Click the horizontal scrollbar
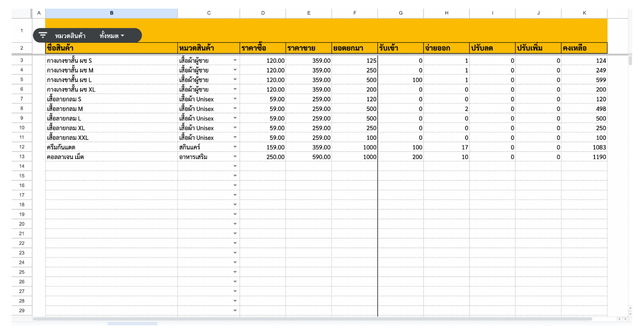This screenshot has width=644, height=334. [x=312, y=319]
